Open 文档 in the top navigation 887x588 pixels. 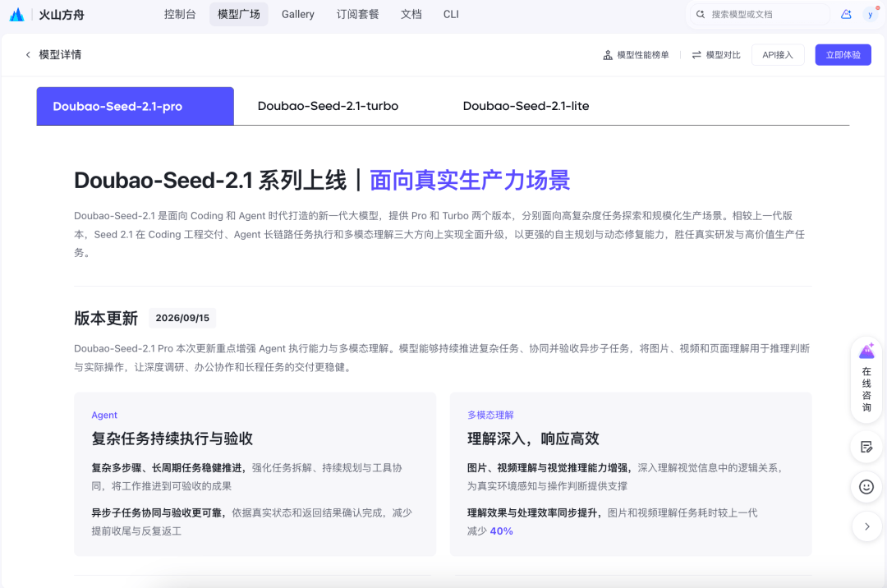[411, 14]
